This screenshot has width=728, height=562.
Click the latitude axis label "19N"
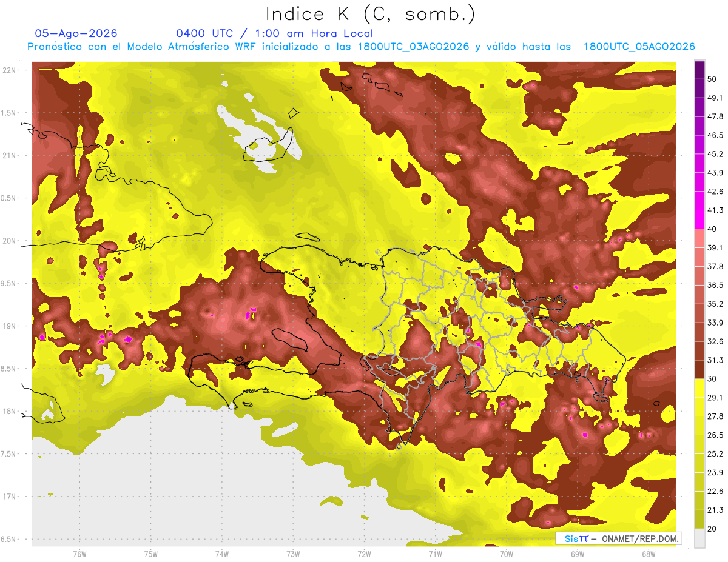[10, 326]
